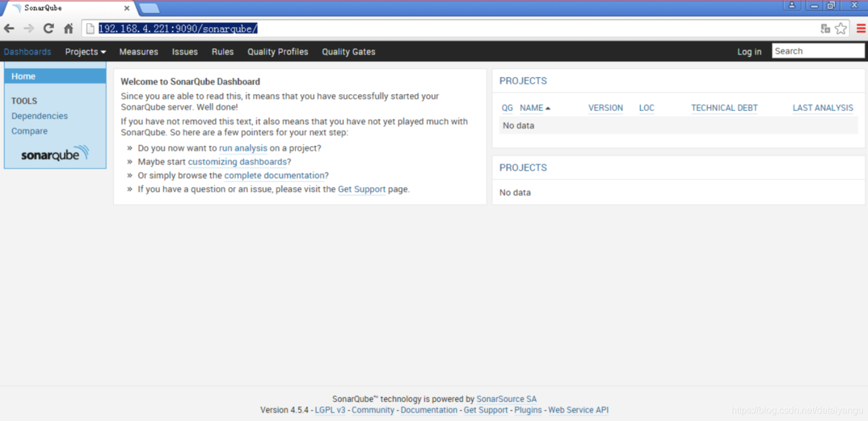Click the Log in link

[x=749, y=52]
